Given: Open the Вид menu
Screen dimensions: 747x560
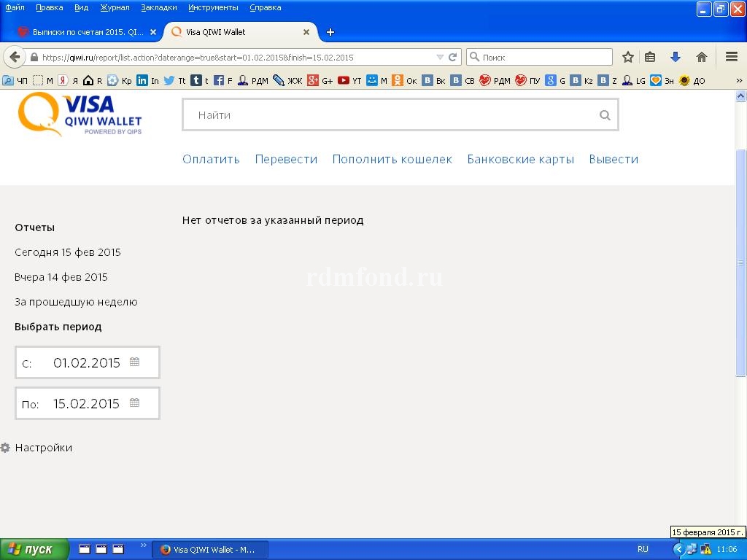Looking at the screenshot, I should pyautogui.click(x=82, y=7).
